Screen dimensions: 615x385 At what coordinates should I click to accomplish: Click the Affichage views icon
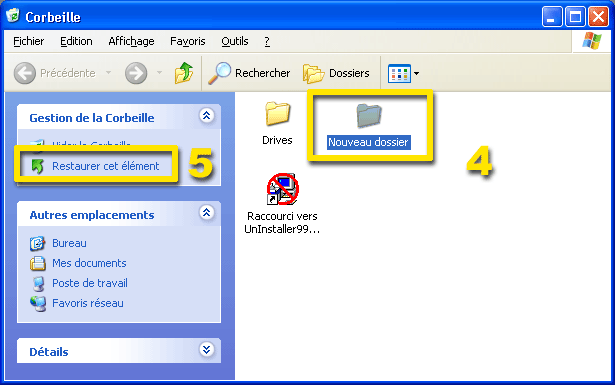(x=399, y=73)
